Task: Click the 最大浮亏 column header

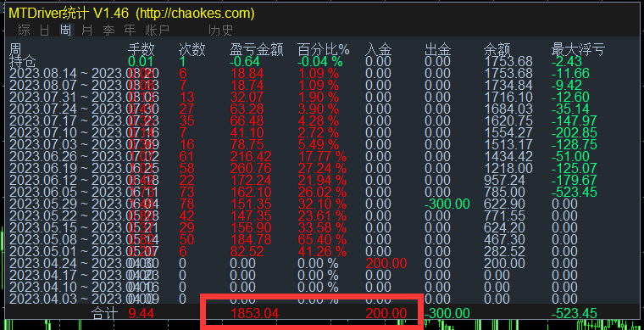Action: coord(578,50)
